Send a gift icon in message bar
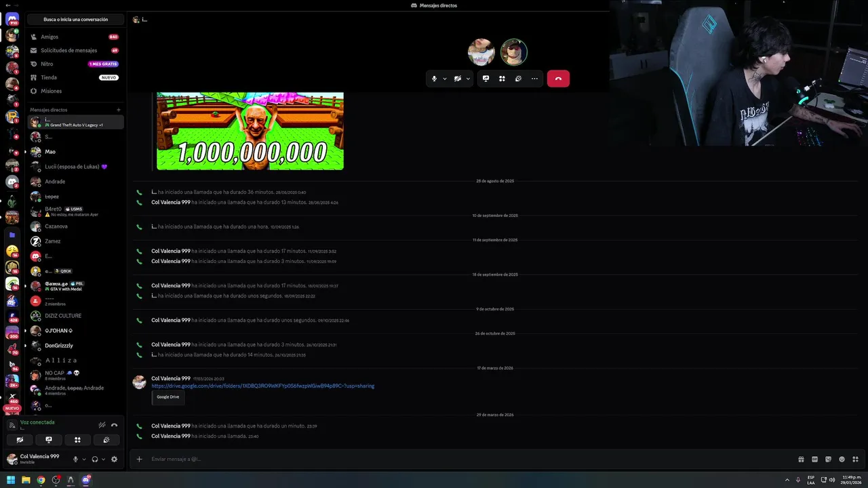Image resolution: width=868 pixels, height=488 pixels. pyautogui.click(x=801, y=459)
